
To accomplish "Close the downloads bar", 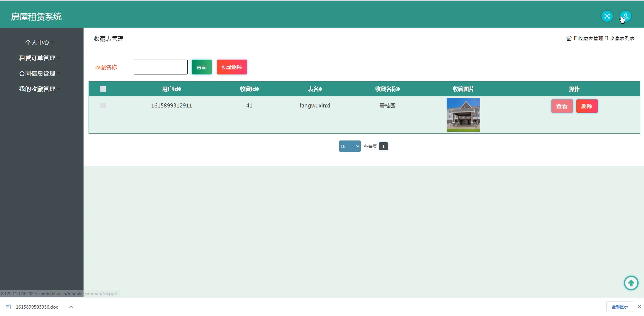I will (639, 307).
